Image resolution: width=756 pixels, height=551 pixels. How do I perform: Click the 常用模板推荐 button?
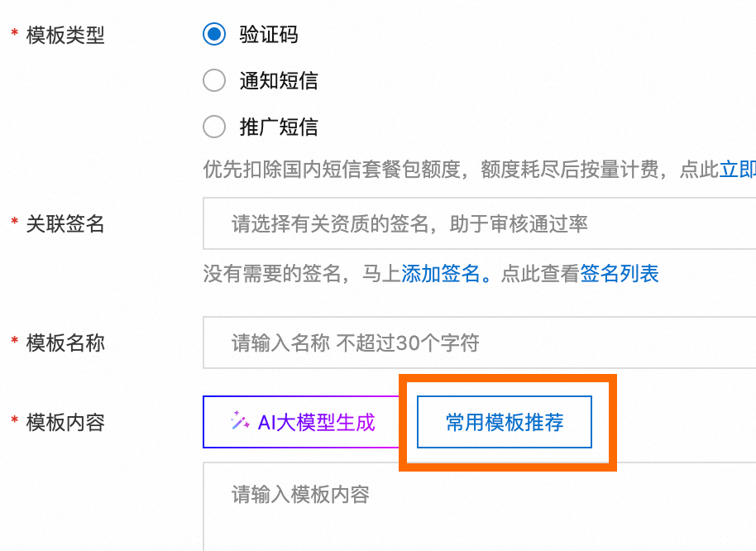505,422
